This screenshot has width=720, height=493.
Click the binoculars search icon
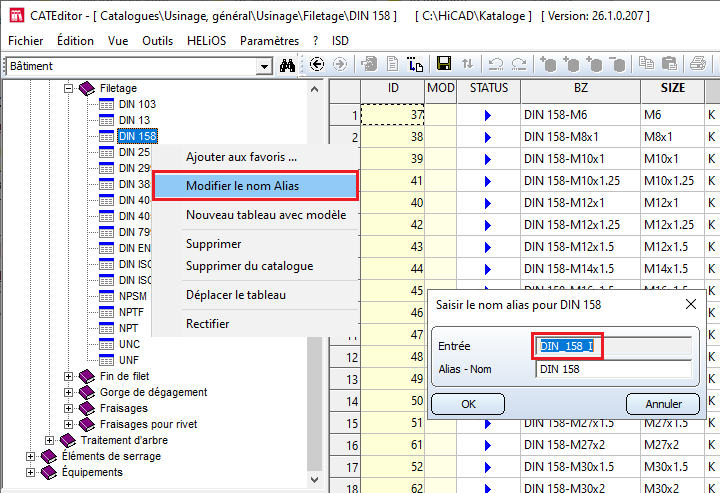[x=288, y=65]
